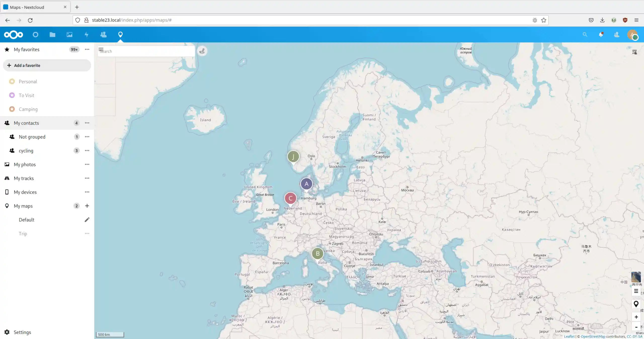Open the Contacts app icon

click(103, 34)
